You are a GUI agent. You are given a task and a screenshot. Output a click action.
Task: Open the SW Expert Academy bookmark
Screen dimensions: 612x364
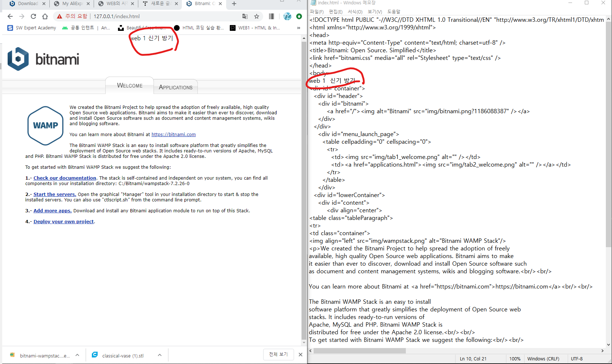tap(32, 28)
